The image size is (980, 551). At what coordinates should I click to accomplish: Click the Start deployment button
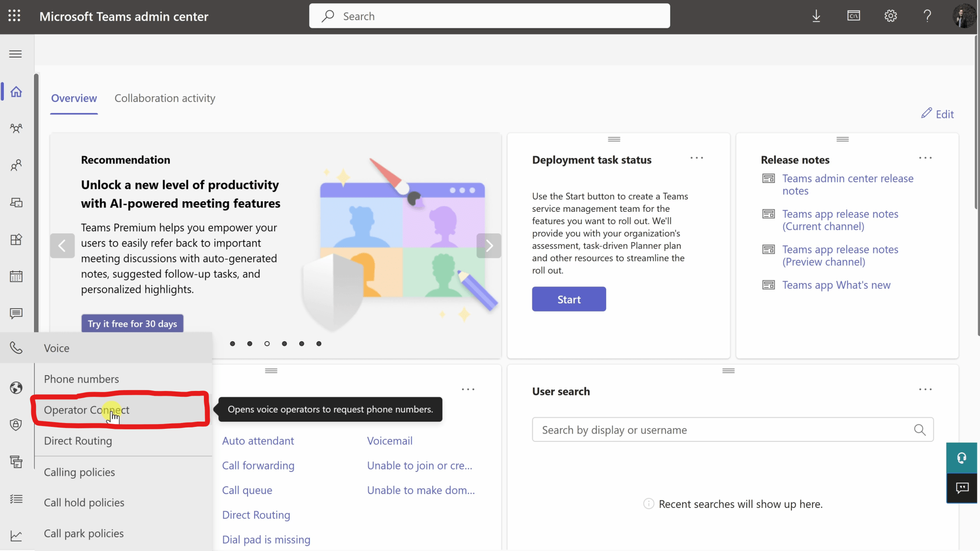(x=569, y=299)
